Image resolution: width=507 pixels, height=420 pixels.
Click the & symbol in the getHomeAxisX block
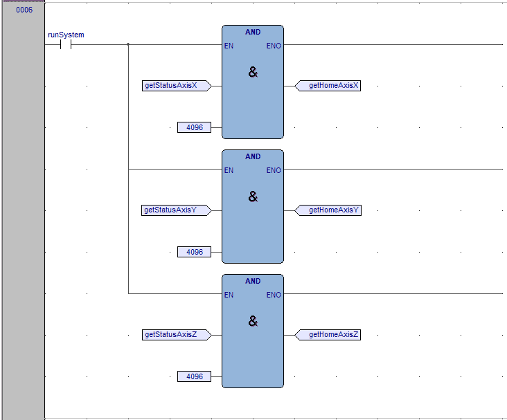(253, 72)
